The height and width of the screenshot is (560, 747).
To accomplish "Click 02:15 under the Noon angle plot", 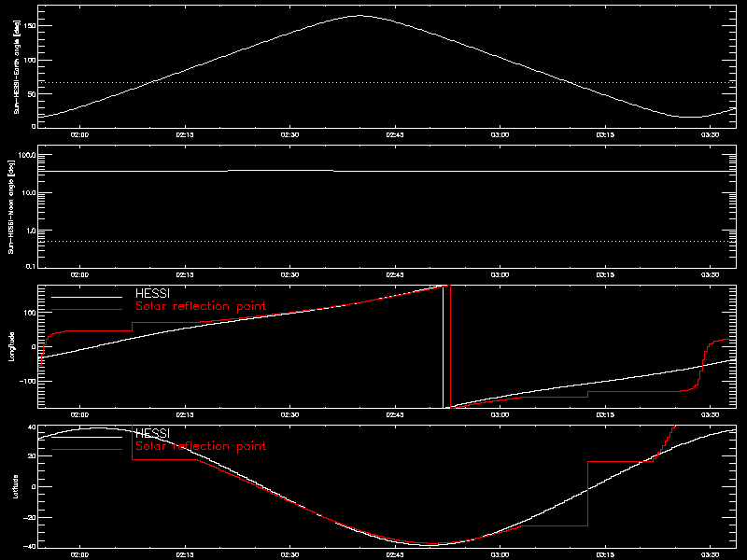I will click(185, 274).
